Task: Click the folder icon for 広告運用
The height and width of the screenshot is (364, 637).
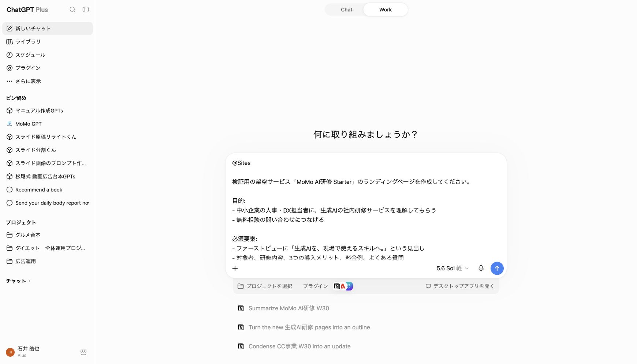Action: click(x=10, y=261)
